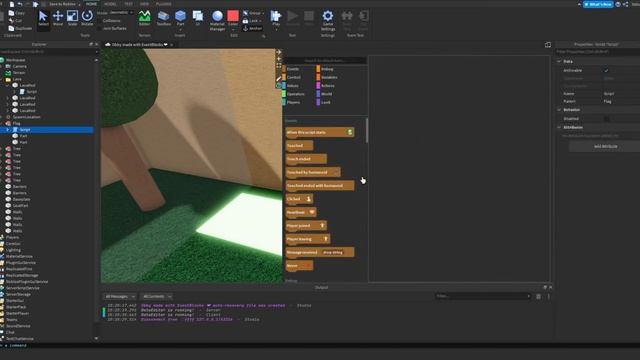Clear output with the trash icon
Image resolution: width=640 pixels, height=360 pixels.
(x=538, y=296)
